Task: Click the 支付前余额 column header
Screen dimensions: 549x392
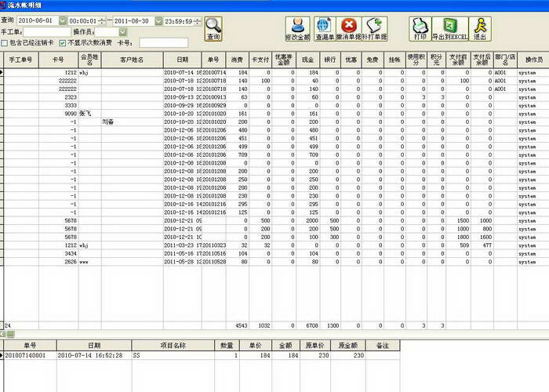Action: [458, 60]
